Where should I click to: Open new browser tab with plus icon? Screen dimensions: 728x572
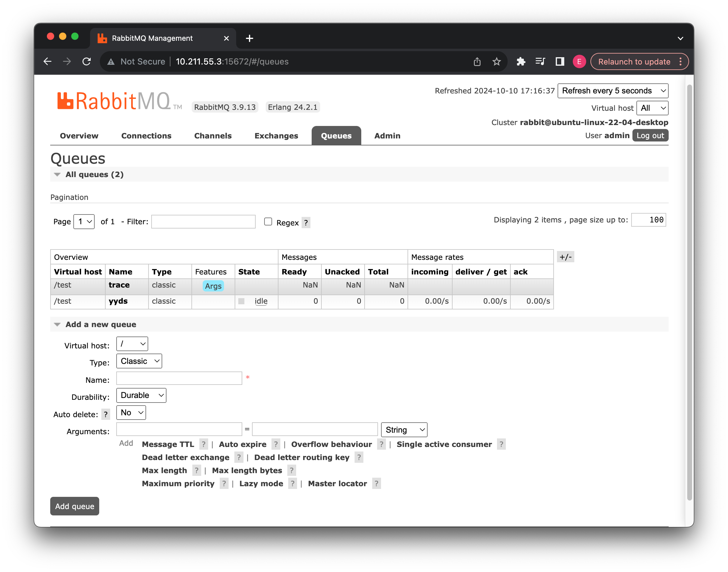pyautogui.click(x=249, y=39)
